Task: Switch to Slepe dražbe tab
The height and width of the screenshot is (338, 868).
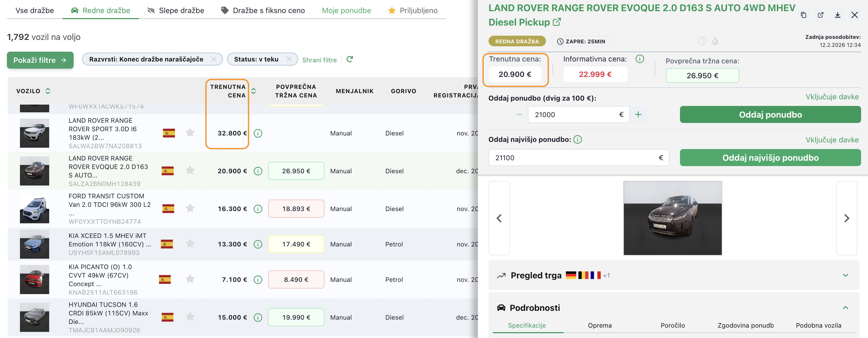Action: [176, 10]
